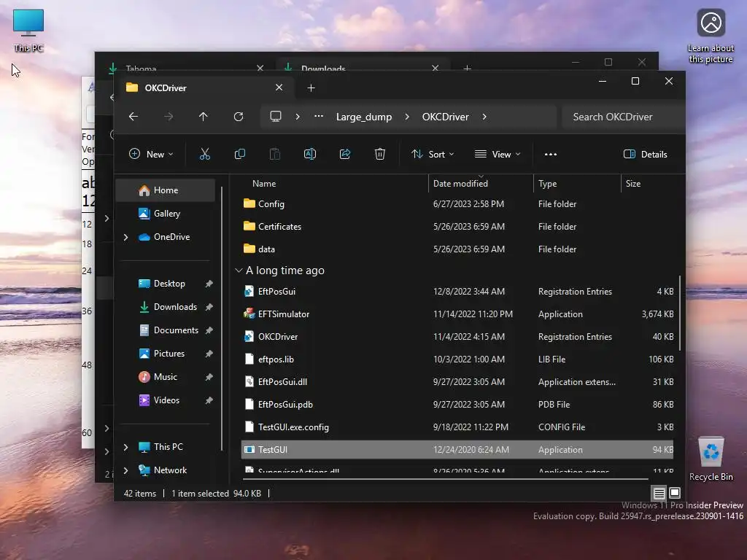Toggle the Details pane button
747x560 pixels.
tap(645, 154)
